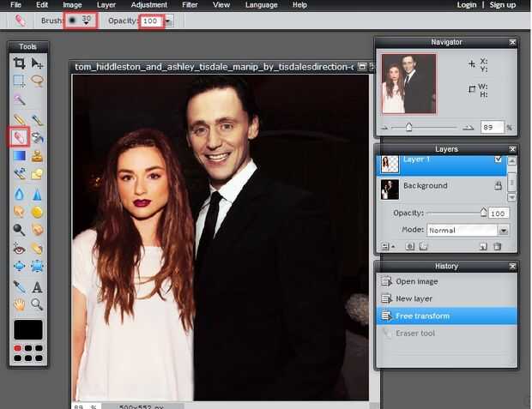The height and width of the screenshot is (409, 532).
Task: Click the Login link
Action: pos(466,5)
